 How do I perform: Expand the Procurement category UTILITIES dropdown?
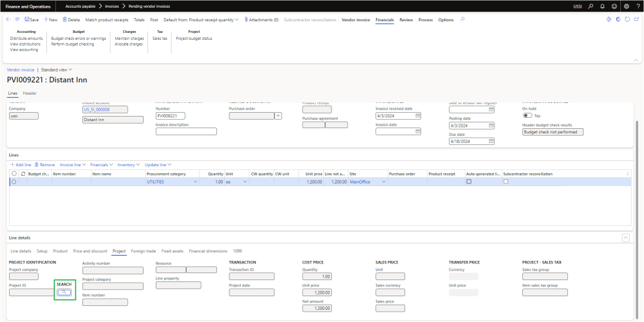pos(195,182)
